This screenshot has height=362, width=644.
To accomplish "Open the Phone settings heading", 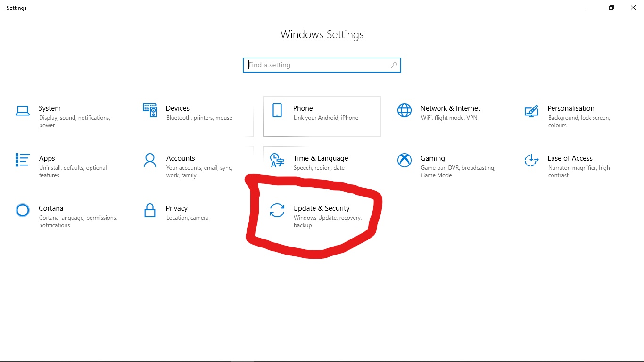I will coord(303,108).
